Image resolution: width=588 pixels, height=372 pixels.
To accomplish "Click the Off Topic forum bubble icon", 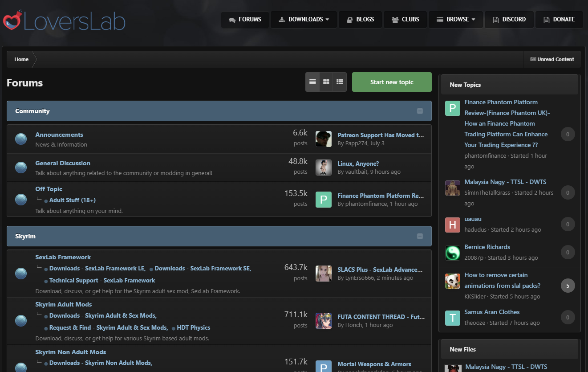I will [21, 199].
